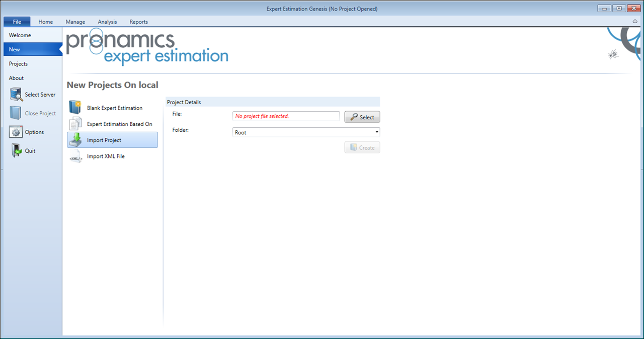Collapse the ribbon with the top-right arrow

pyautogui.click(x=635, y=22)
